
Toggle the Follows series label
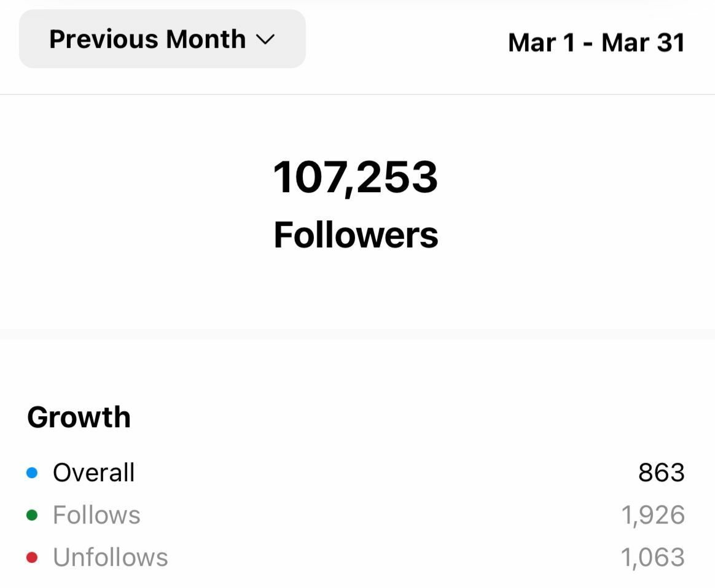(96, 515)
